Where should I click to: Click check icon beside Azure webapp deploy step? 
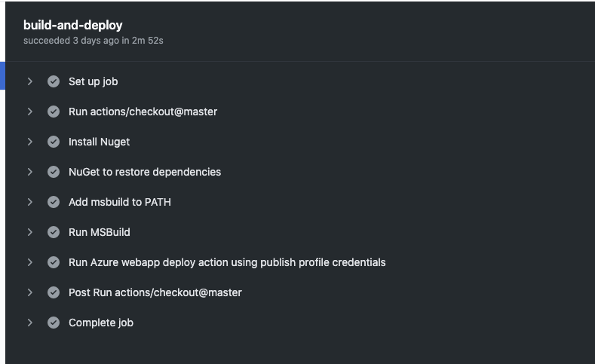pyautogui.click(x=54, y=262)
